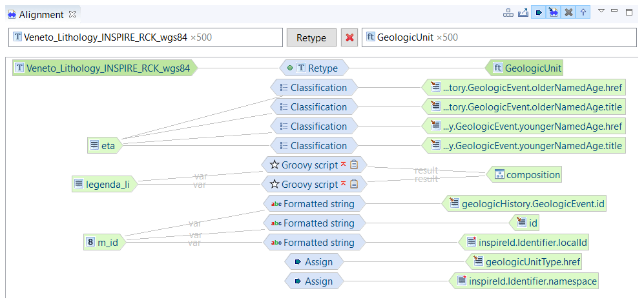Image resolution: width=644 pixels, height=304 pixels.
Task: Toggle the gray X deactivated cells filter
Action: [x=568, y=12]
